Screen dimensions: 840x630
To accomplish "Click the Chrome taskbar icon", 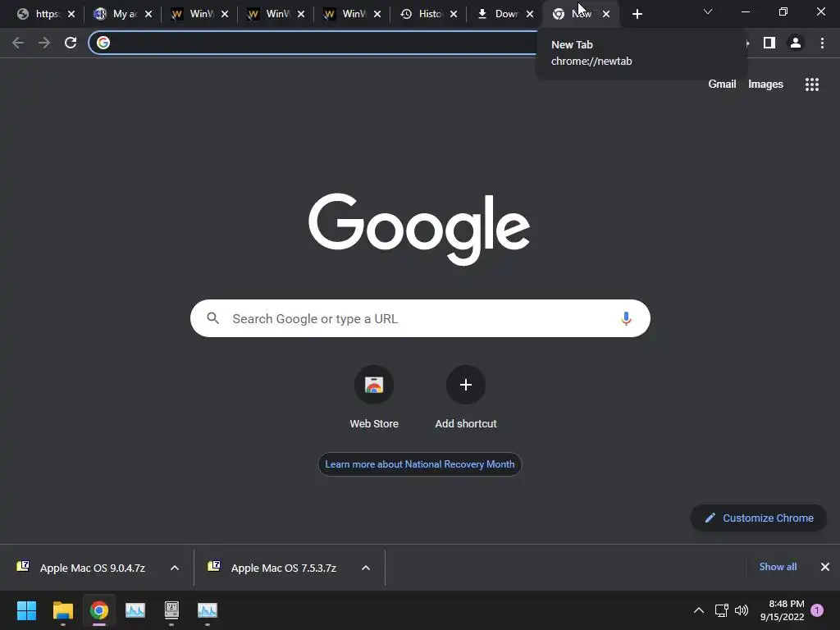I will [x=99, y=610].
